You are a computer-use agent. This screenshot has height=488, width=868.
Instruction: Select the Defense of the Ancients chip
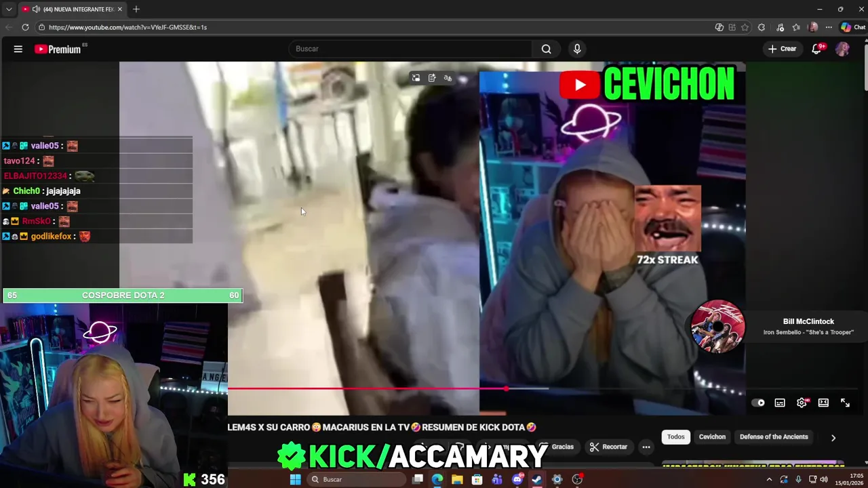tap(774, 437)
